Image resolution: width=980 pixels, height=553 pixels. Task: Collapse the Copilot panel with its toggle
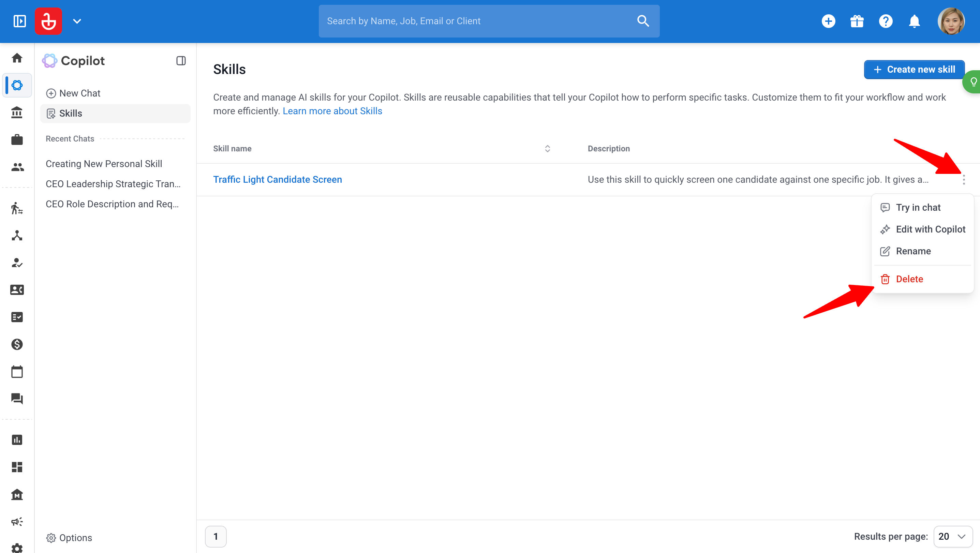coord(181,61)
